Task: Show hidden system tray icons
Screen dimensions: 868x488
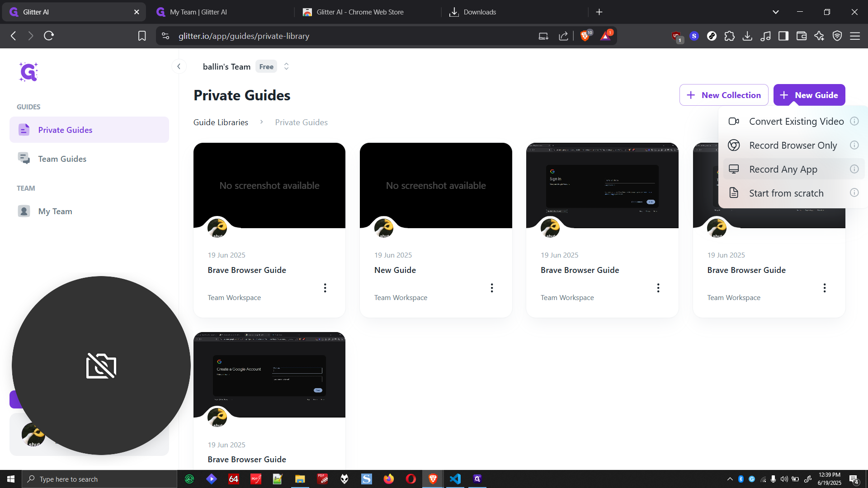Action: pyautogui.click(x=730, y=479)
